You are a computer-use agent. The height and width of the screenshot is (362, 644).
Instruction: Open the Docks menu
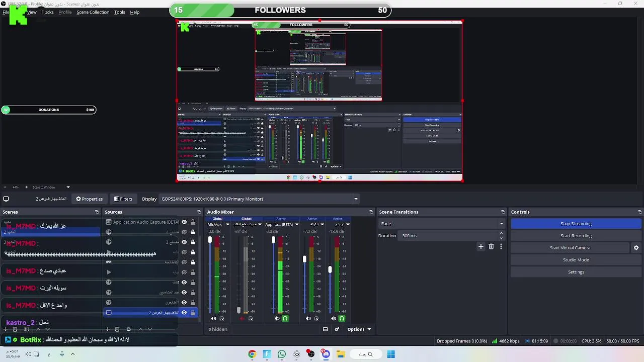(x=47, y=12)
